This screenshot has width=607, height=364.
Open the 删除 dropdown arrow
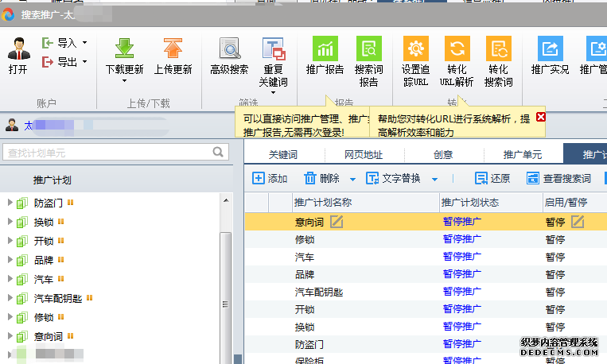coord(348,179)
